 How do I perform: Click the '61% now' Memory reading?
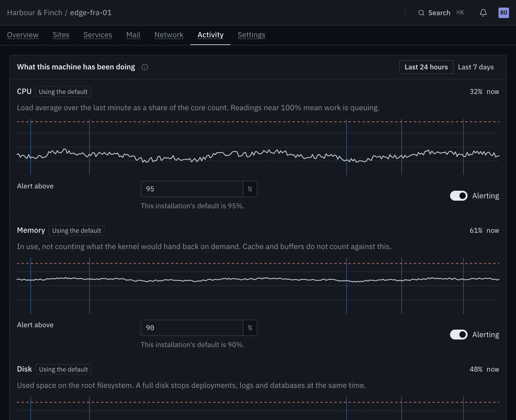tap(484, 230)
